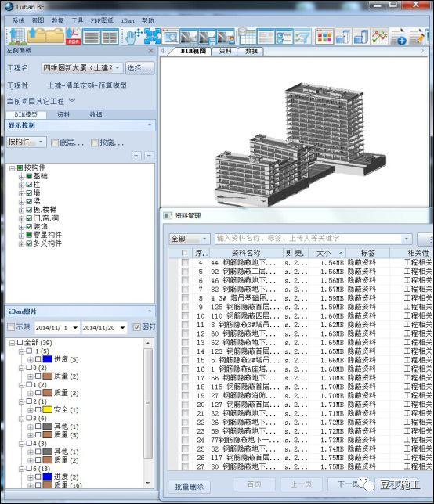
Task: Click the 选择... project button
Action: click(139, 68)
